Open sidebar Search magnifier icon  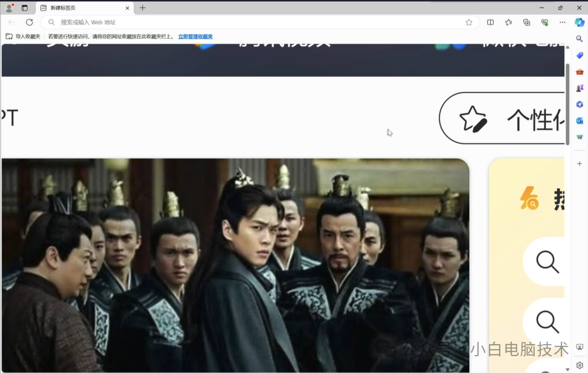click(579, 39)
